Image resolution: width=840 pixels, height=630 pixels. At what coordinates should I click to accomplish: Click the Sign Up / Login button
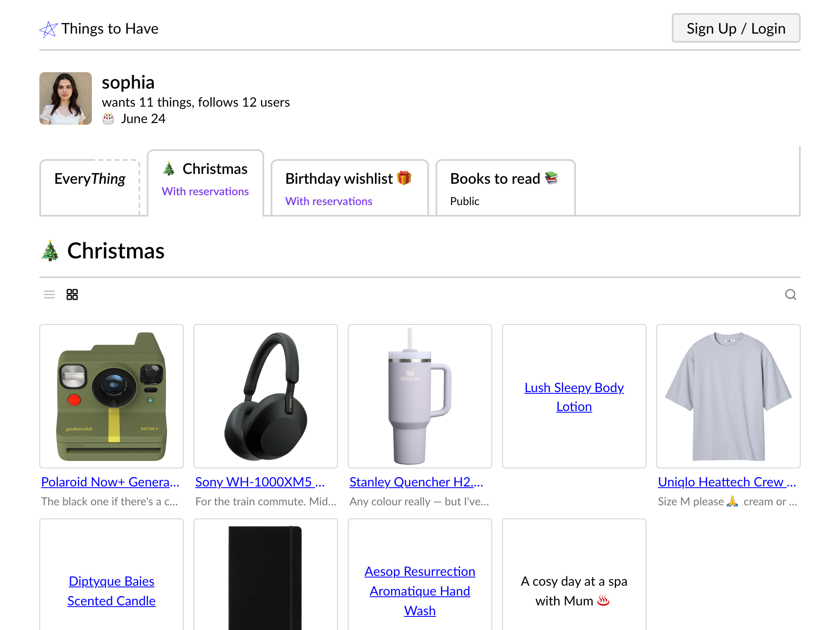coord(736,28)
